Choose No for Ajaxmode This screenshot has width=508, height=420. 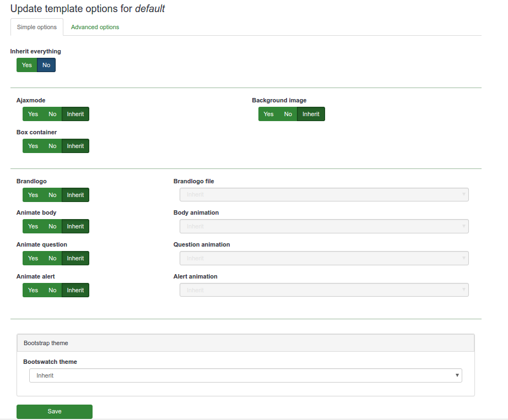pyautogui.click(x=52, y=114)
